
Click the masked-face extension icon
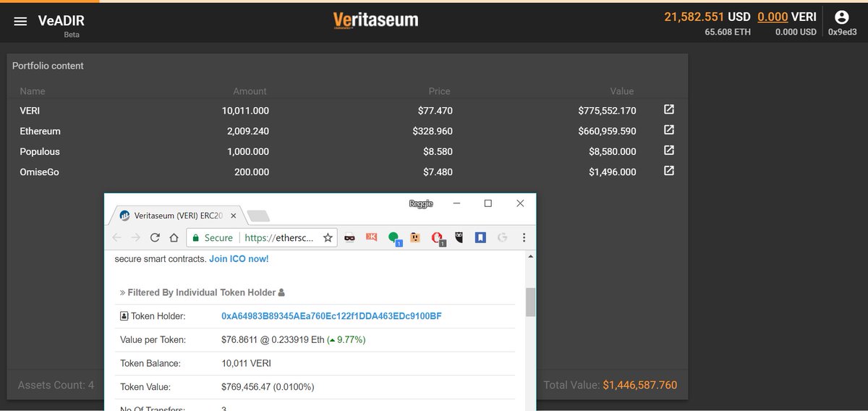point(349,237)
